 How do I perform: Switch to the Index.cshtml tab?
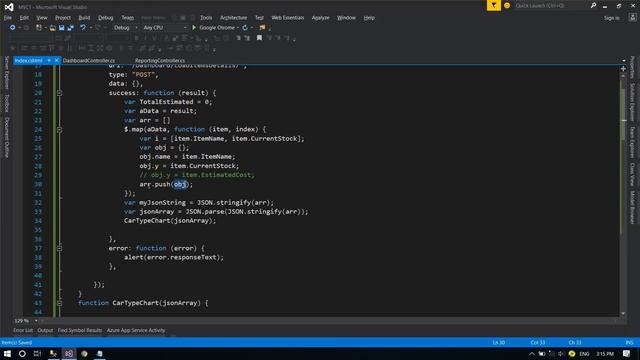point(29,60)
